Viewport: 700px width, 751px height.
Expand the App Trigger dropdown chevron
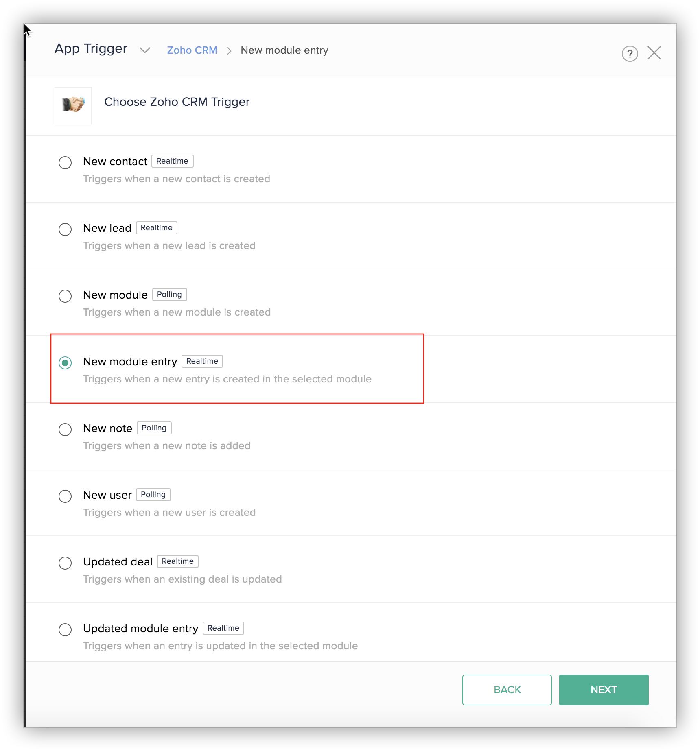pos(145,50)
